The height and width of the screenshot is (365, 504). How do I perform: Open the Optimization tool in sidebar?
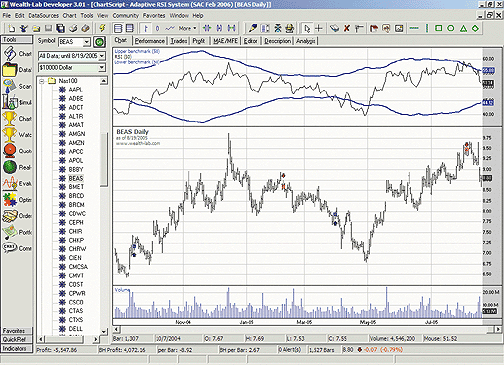pyautogui.click(x=17, y=200)
